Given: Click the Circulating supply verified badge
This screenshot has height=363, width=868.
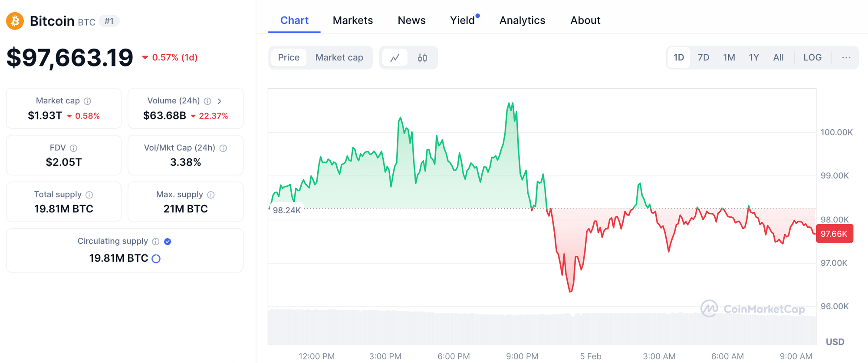Looking at the screenshot, I should click(168, 241).
